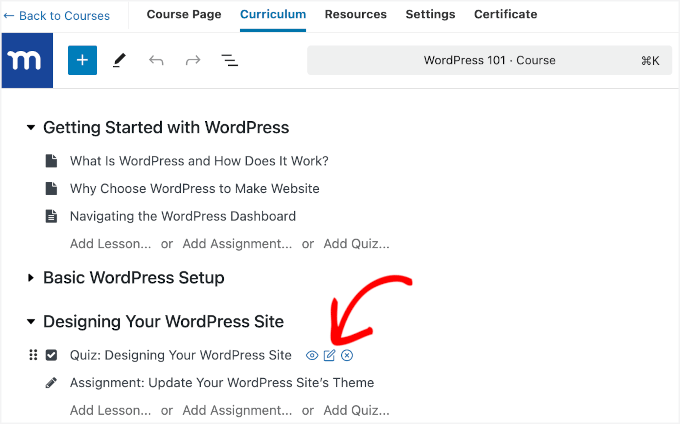Image resolution: width=680 pixels, height=424 pixels.
Task: Preview quiz with the eye icon
Action: (312, 355)
